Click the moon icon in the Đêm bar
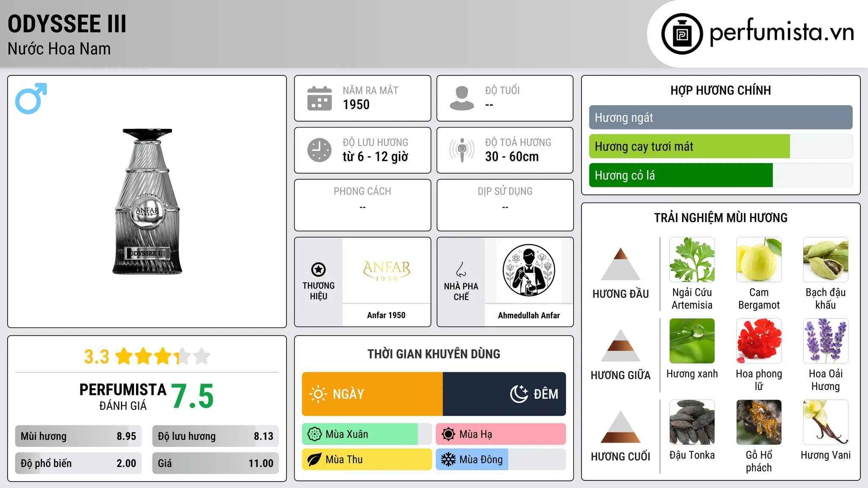Viewport: 868px width, 488px height. (519, 394)
